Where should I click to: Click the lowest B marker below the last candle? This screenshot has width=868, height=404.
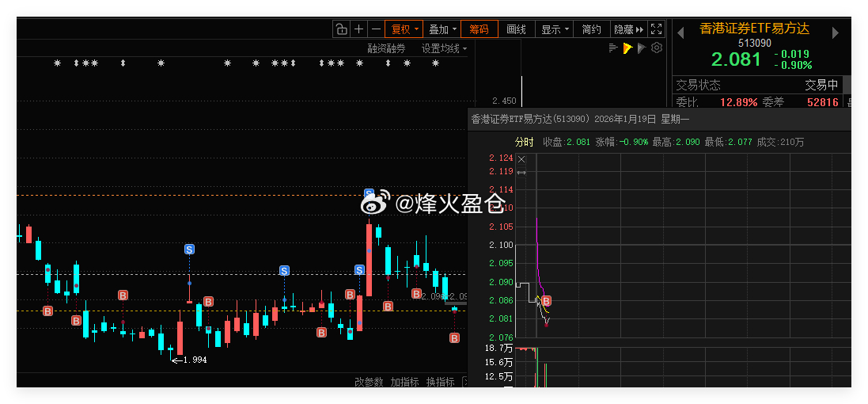tap(454, 338)
